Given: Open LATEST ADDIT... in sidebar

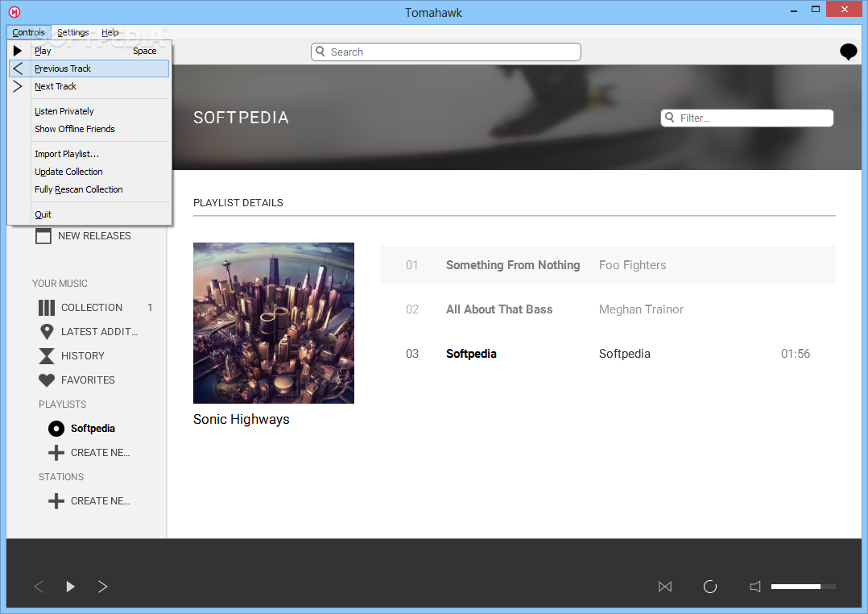Looking at the screenshot, I should click(x=99, y=332).
